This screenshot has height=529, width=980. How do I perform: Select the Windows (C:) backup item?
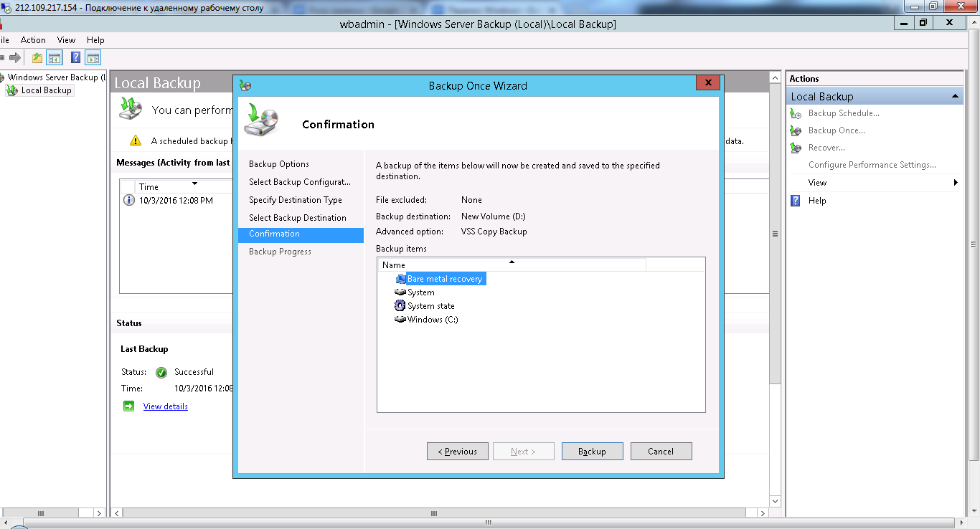click(x=433, y=320)
